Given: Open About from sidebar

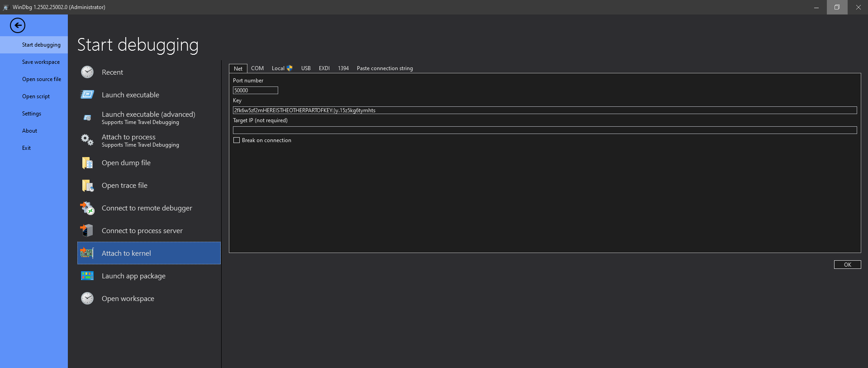Looking at the screenshot, I should [34, 131].
